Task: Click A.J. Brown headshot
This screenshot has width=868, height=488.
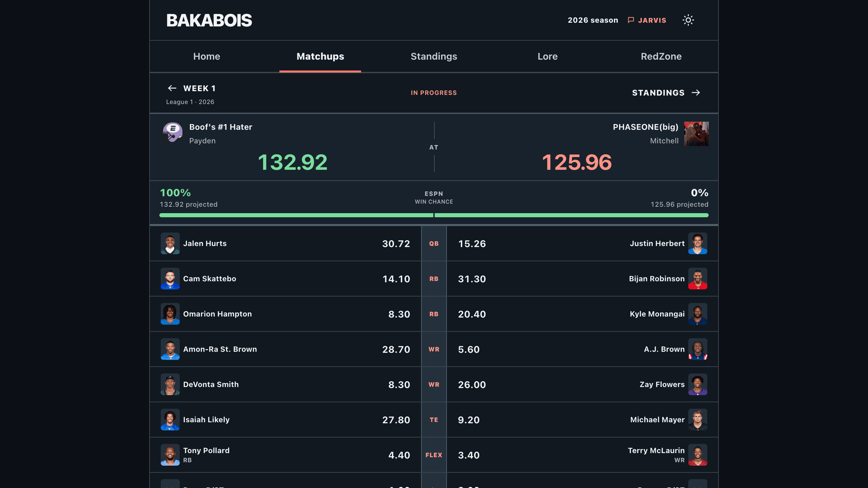Action: [698, 349]
